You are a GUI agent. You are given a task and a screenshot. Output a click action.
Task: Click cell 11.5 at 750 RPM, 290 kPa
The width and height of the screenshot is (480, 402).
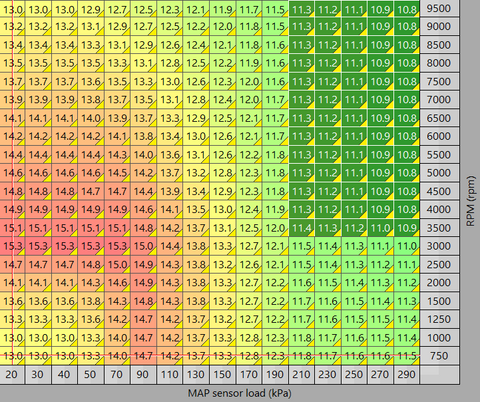point(407,356)
